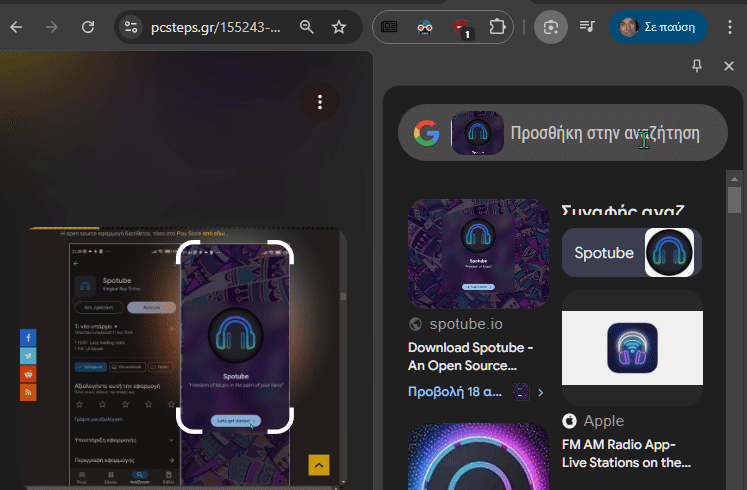Open profile button labeled Σε παύση

pos(658,27)
